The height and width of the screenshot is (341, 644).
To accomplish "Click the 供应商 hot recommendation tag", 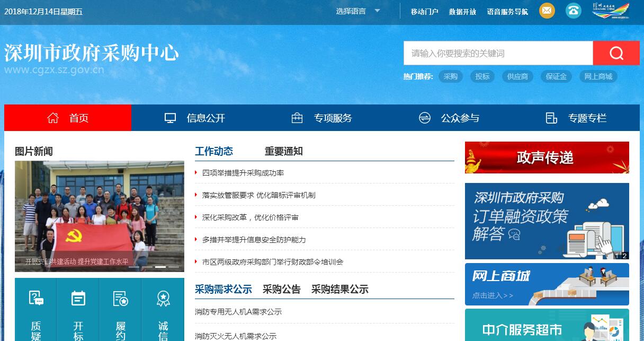I will (517, 76).
